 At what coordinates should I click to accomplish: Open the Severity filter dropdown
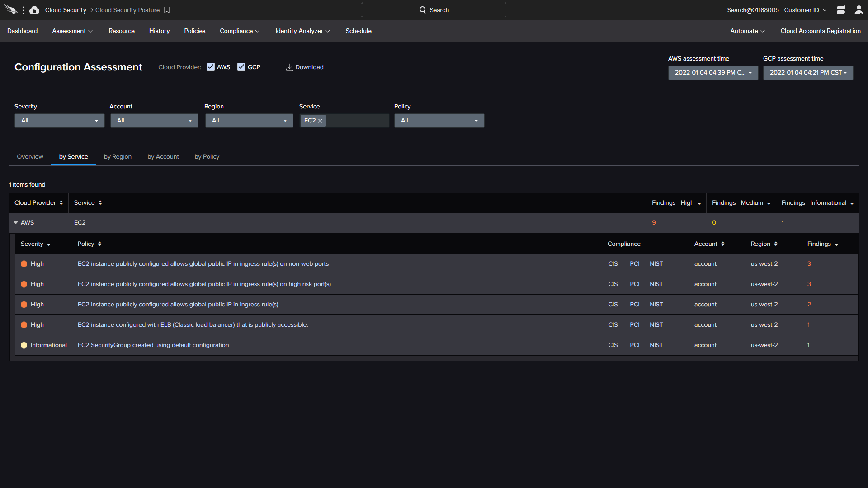coord(59,121)
